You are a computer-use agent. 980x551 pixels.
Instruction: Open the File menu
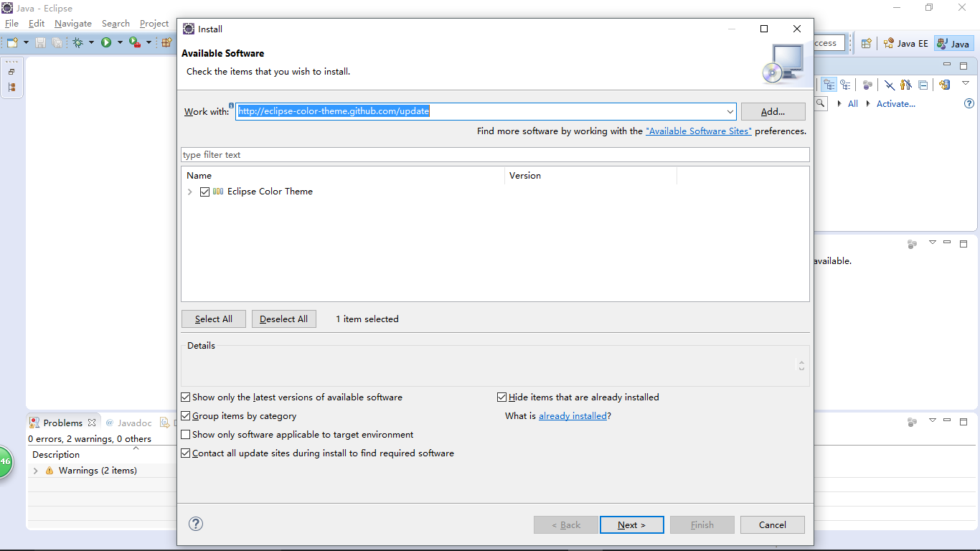tap(11, 24)
